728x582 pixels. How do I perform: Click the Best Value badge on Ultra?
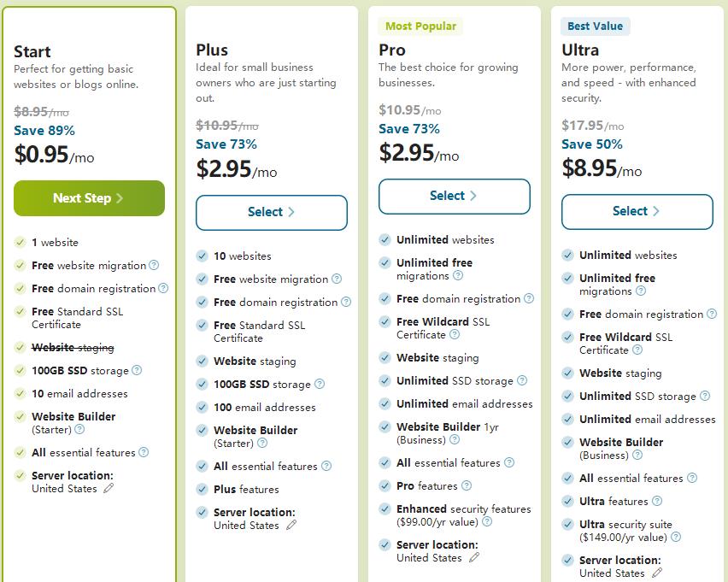[x=596, y=26]
